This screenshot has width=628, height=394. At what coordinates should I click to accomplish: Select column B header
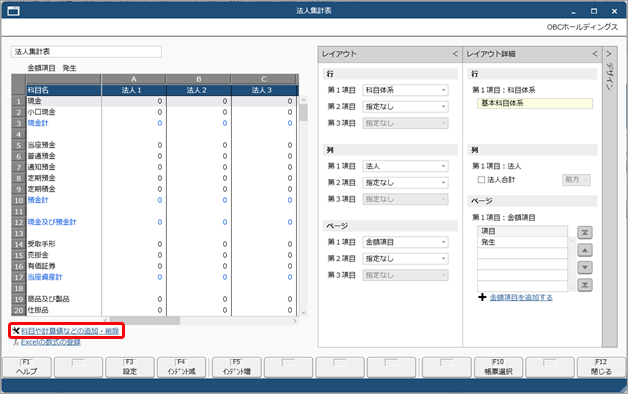(x=199, y=79)
